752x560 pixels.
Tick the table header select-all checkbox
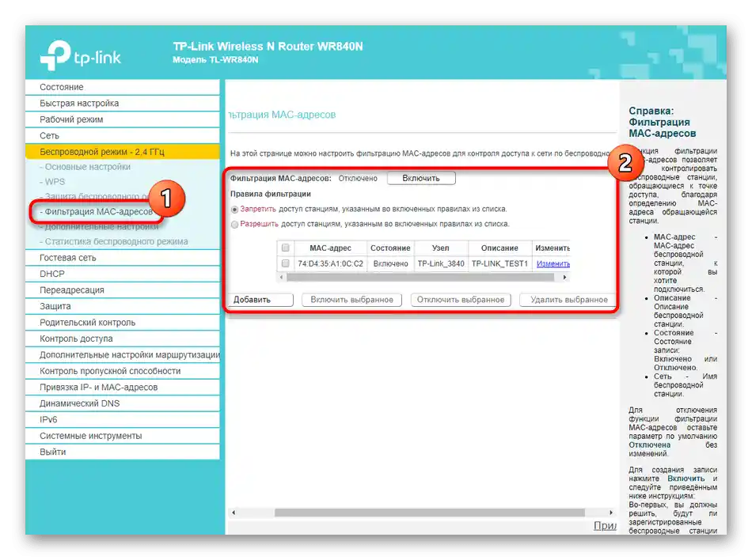[x=285, y=248]
